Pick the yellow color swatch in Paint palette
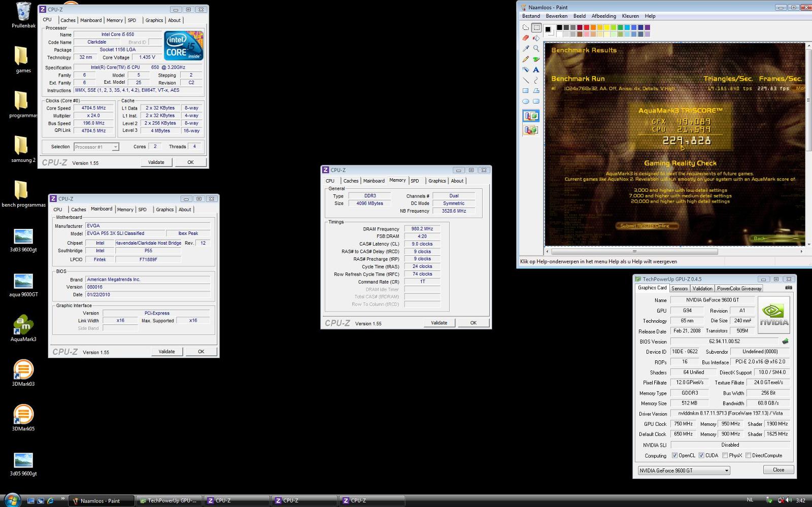This screenshot has width=812, height=507. point(606,27)
